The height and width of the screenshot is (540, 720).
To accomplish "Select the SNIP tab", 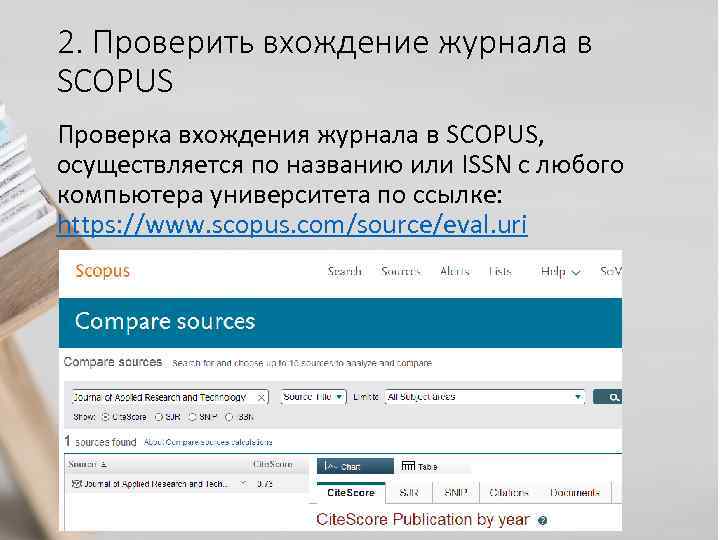I will pos(456,493).
